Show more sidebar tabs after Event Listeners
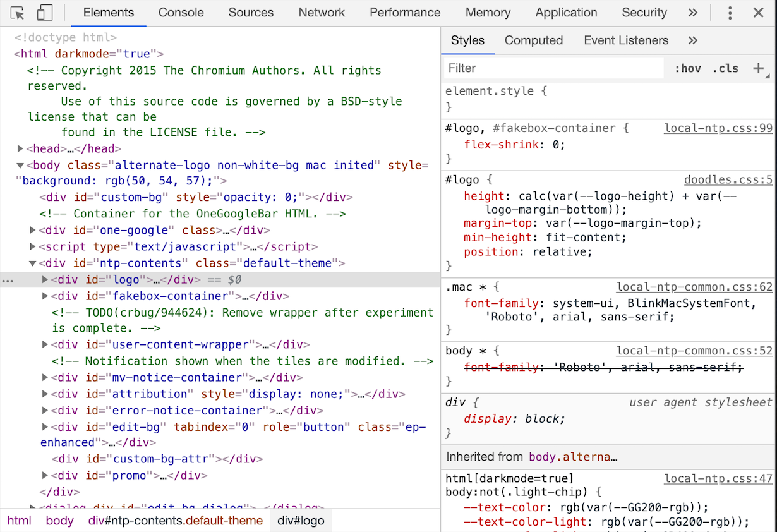777x532 pixels. [693, 40]
